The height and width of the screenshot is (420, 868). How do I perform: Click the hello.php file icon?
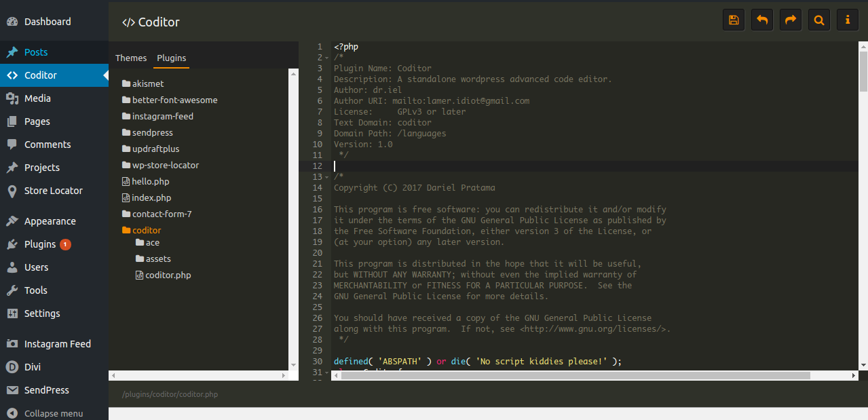126,181
